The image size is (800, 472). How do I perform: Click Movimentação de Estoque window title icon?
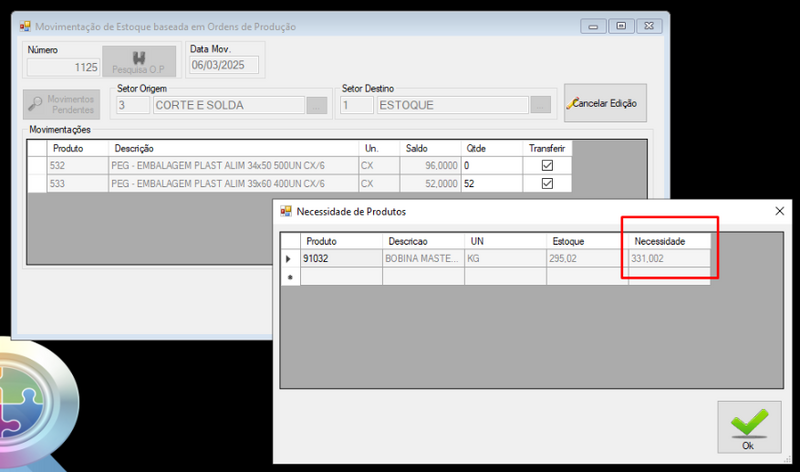[25, 27]
